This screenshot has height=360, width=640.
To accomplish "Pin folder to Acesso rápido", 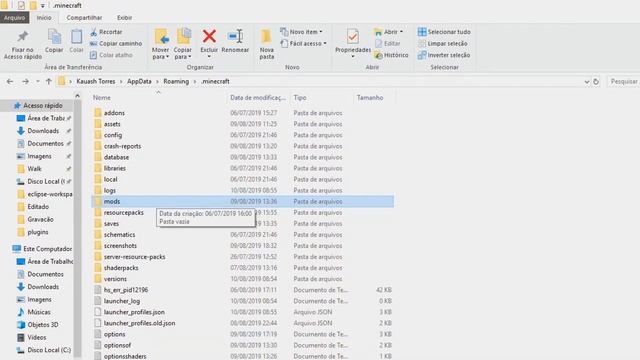I will tap(22, 44).
